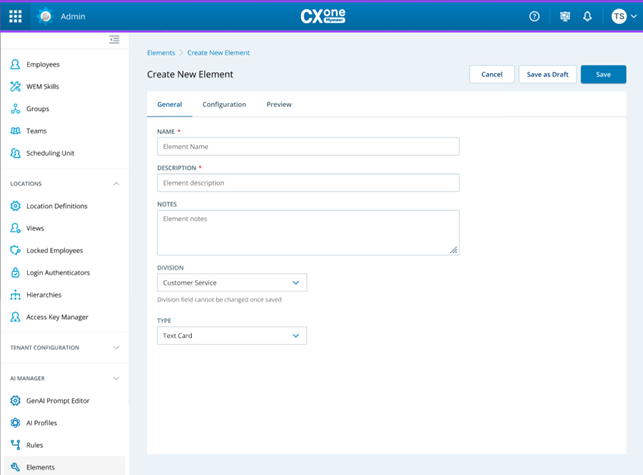This screenshot has height=475, width=643.
Task: Expand the Tenant Configuration section
Action: [116, 347]
